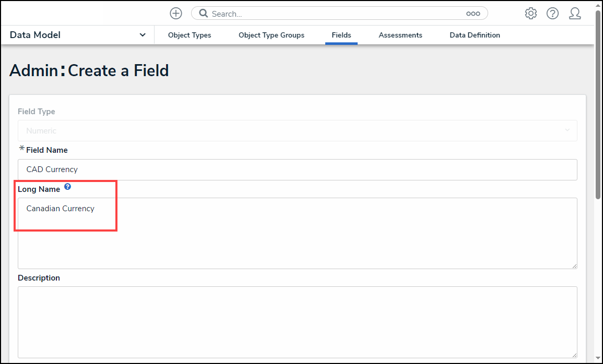603x364 pixels.
Task: Switch to the Object Types tab
Action: pyautogui.click(x=190, y=35)
